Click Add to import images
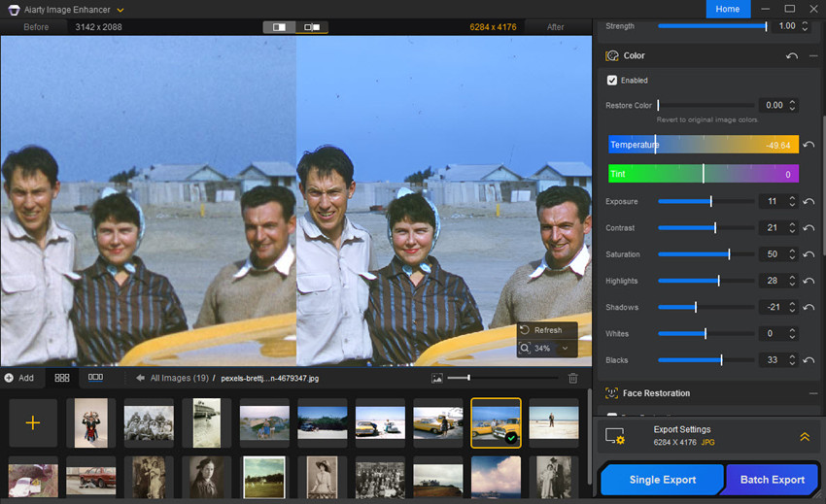This screenshot has height=504, width=826. [19, 378]
